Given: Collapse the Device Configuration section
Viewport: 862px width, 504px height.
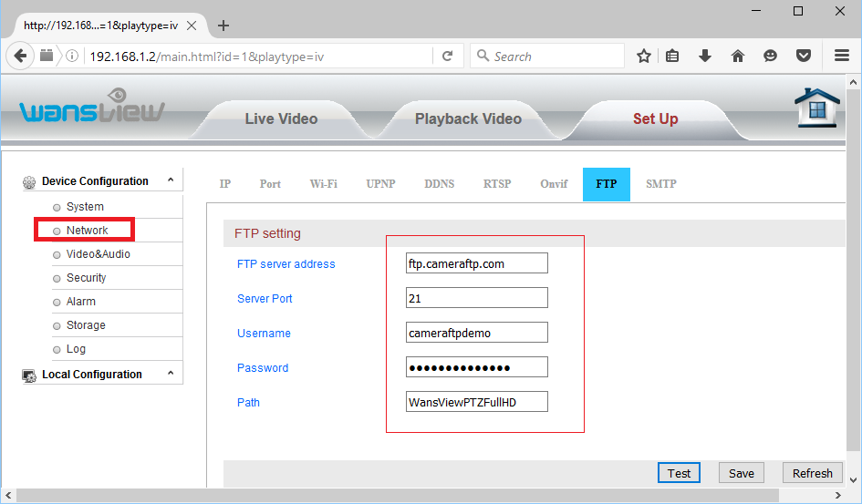Looking at the screenshot, I should point(171,180).
